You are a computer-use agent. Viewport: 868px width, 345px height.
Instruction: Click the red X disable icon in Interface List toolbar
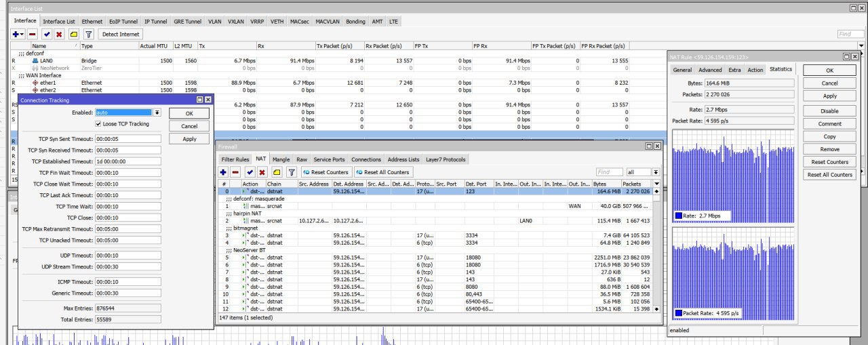click(x=59, y=34)
